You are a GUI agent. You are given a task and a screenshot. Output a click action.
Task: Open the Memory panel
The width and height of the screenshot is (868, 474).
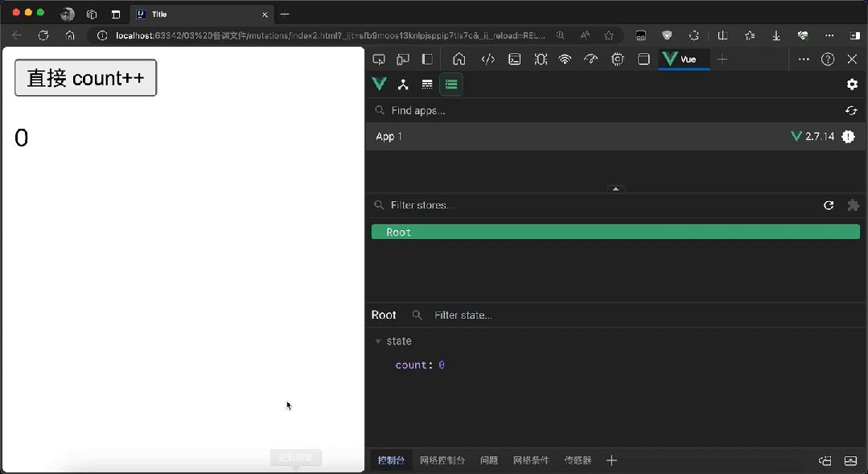[617, 60]
